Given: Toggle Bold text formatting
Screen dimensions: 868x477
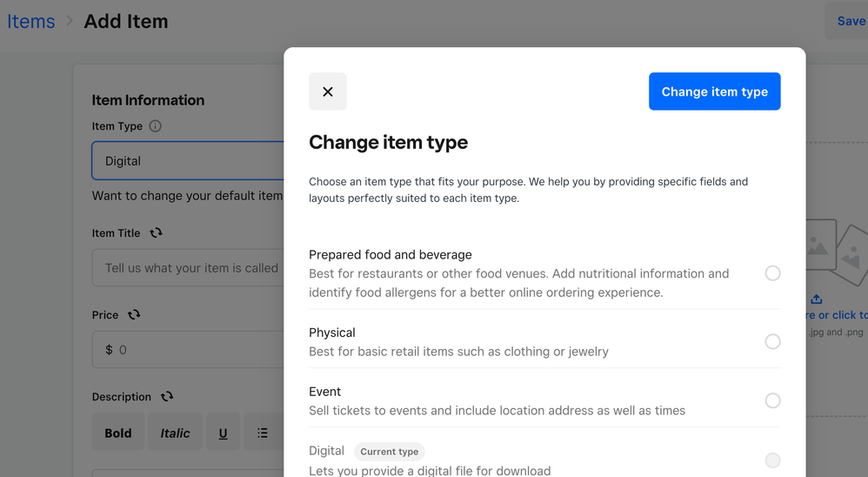Looking at the screenshot, I should click(x=118, y=433).
